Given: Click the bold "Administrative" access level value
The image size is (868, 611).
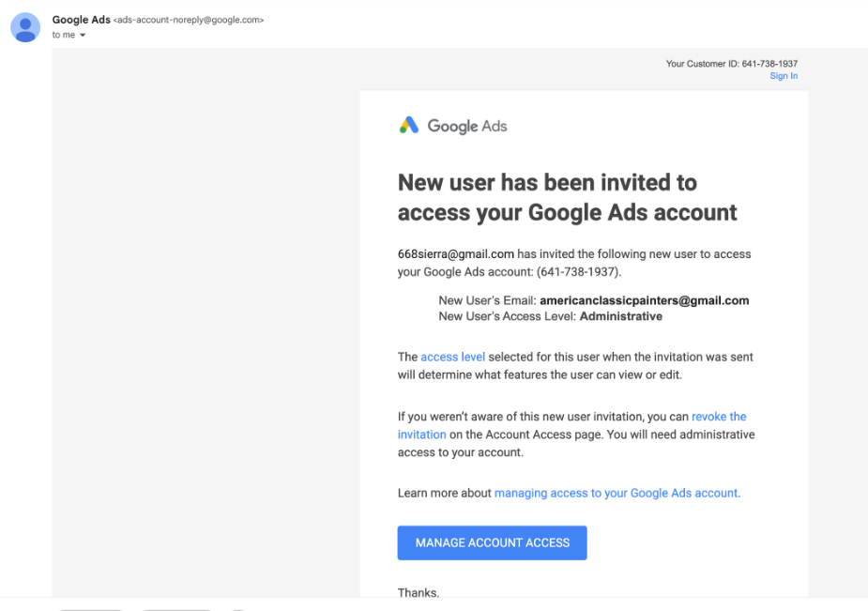Looking at the screenshot, I should point(620,316).
